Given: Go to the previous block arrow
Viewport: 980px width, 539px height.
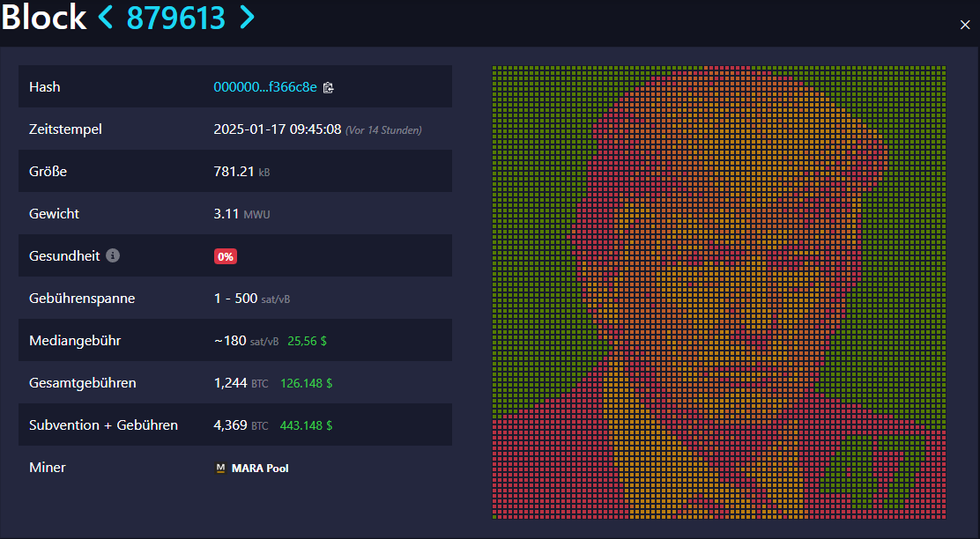Looking at the screenshot, I should pyautogui.click(x=106, y=17).
